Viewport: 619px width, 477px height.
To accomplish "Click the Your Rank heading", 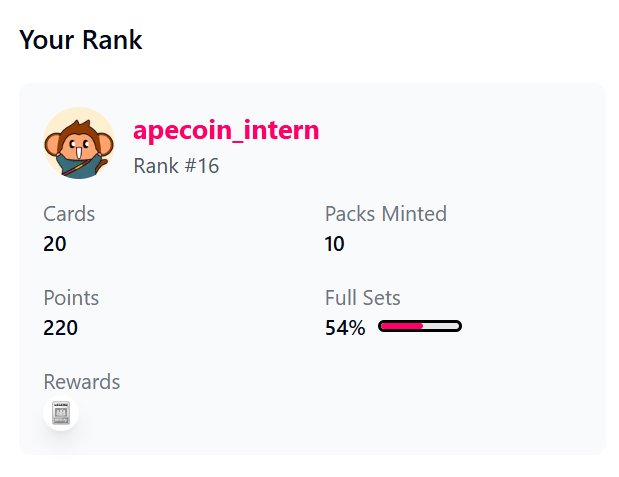I will pyautogui.click(x=81, y=40).
